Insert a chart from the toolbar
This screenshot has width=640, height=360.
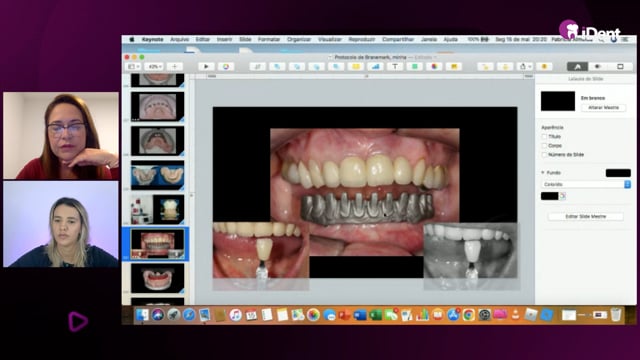[376, 67]
